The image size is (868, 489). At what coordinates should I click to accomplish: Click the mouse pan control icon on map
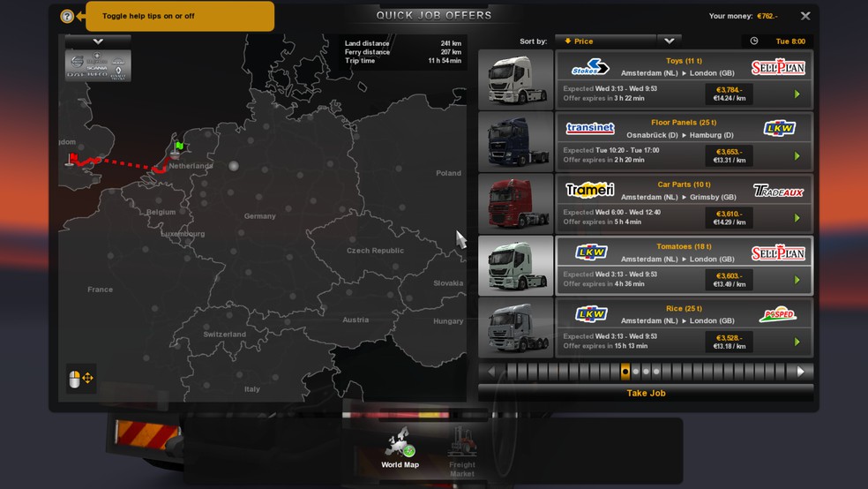tap(81, 379)
